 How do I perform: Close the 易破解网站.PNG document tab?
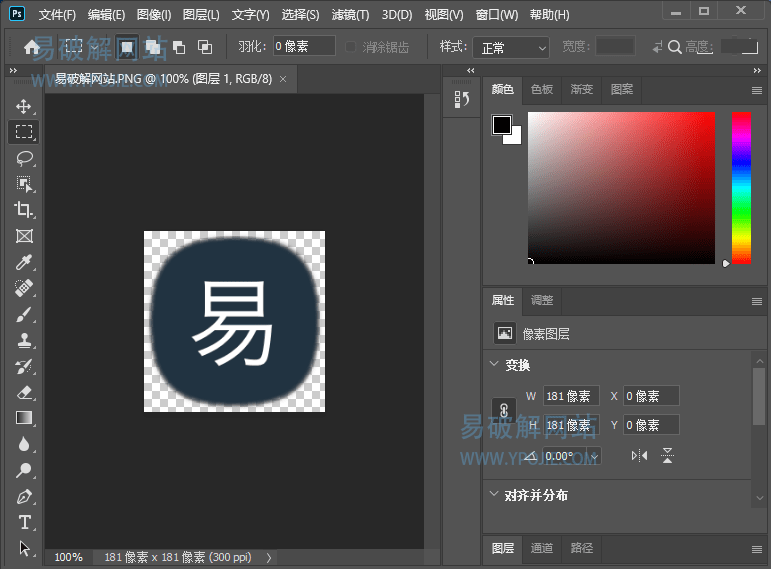[x=283, y=79]
